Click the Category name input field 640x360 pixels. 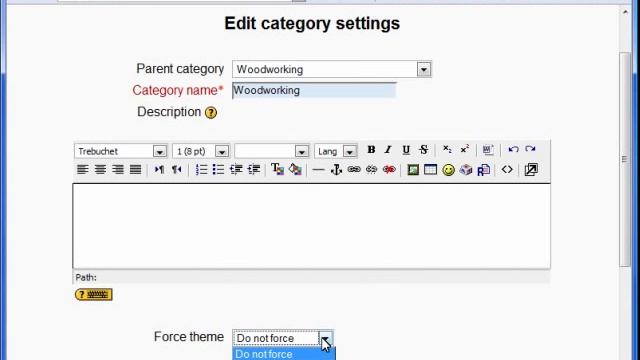pyautogui.click(x=314, y=91)
